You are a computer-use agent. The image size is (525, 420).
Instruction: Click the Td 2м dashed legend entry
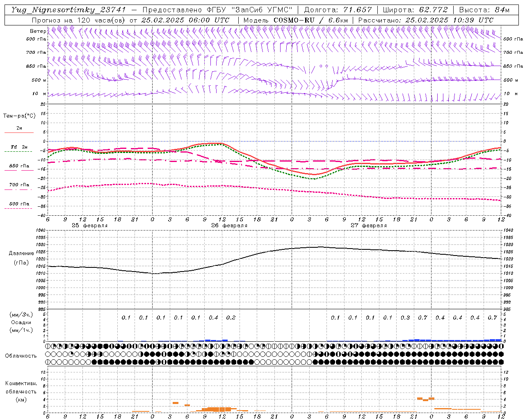coord(19,148)
